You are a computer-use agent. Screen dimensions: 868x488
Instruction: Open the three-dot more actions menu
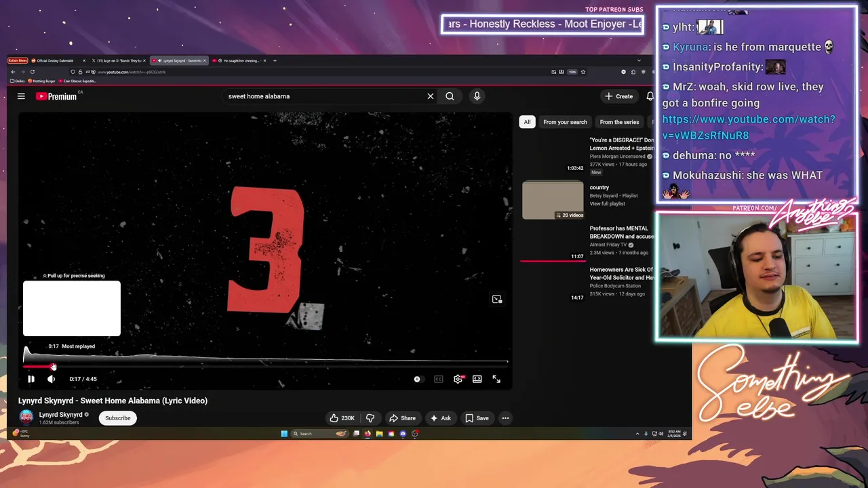(x=505, y=418)
